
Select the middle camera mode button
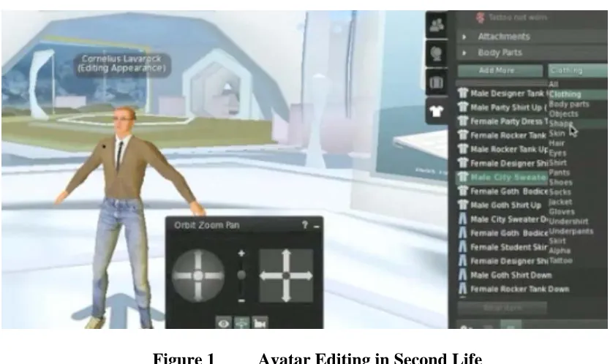pyautogui.click(x=241, y=323)
